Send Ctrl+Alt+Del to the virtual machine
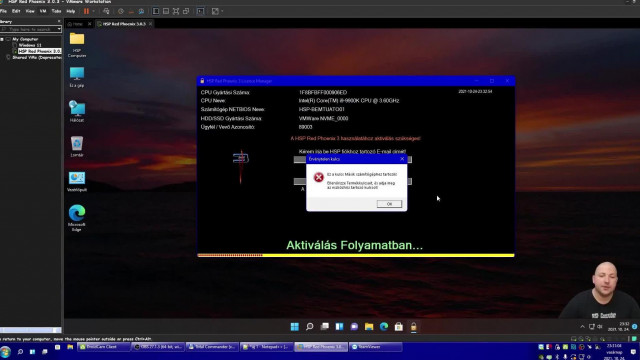Image resolution: width=640 pixels, height=360 pixels. [x=106, y=11]
